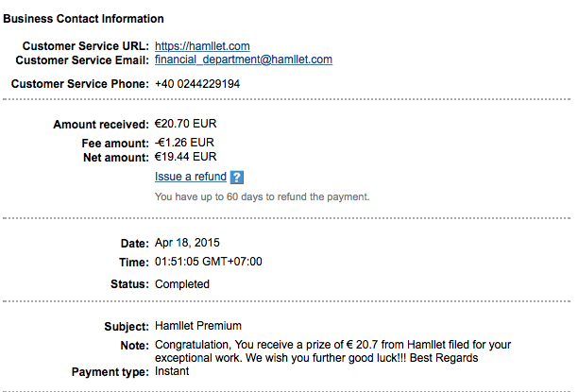Click the customer service phone number

point(196,84)
